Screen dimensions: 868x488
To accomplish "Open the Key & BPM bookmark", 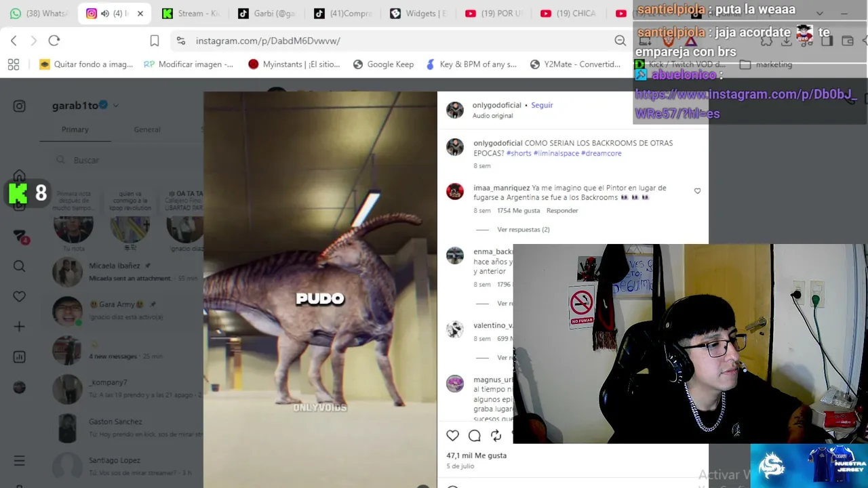I will pos(471,64).
